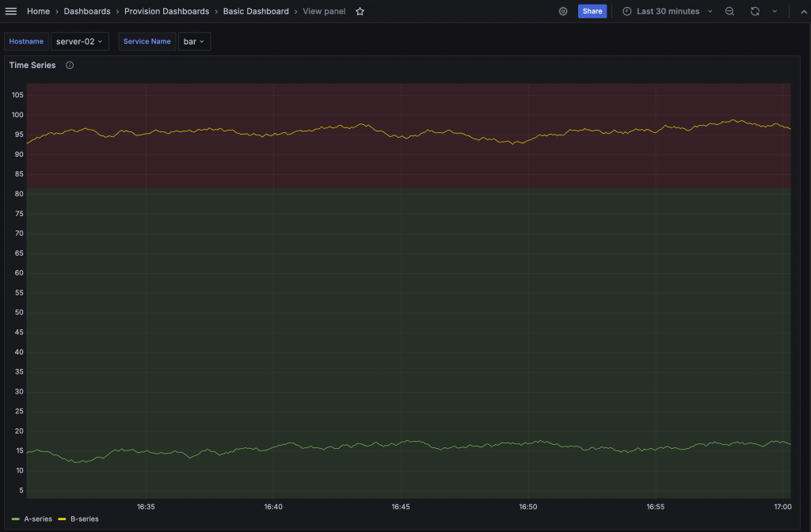Open Dashboards breadcrumb link
The width and height of the screenshot is (811, 532).
87,11
